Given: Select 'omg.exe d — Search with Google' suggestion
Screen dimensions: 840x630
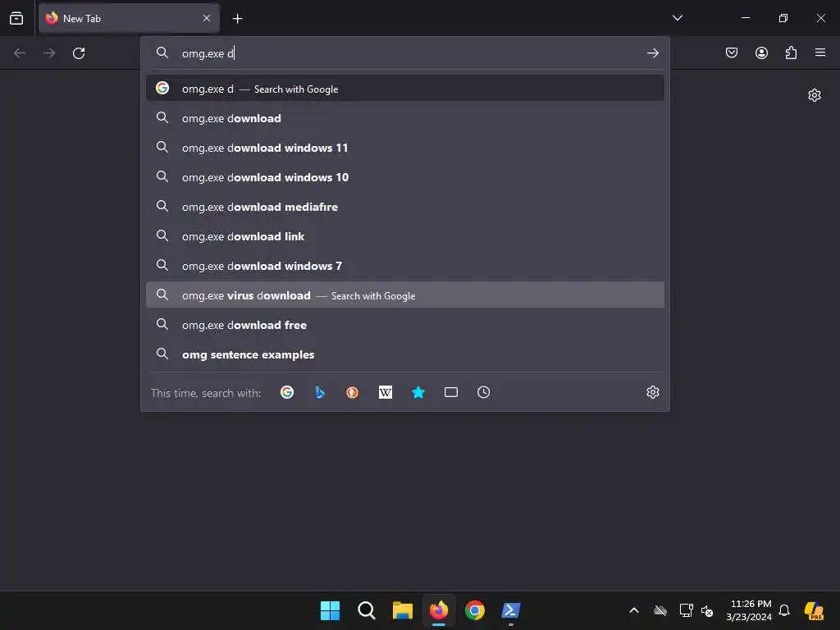Looking at the screenshot, I should [x=405, y=89].
